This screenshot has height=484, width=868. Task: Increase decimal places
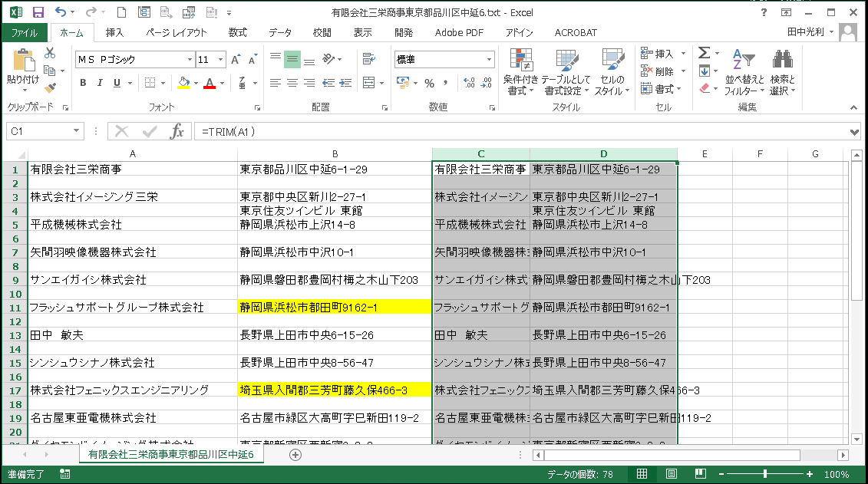point(469,83)
